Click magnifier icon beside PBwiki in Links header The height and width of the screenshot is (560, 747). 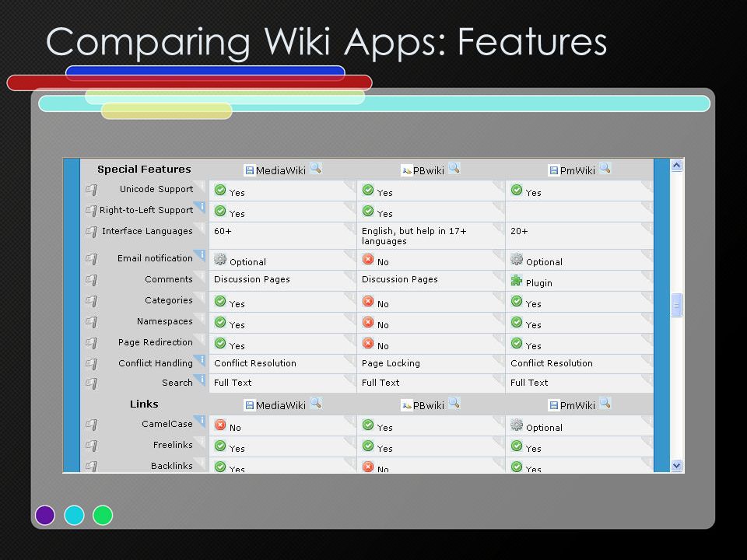point(454,403)
